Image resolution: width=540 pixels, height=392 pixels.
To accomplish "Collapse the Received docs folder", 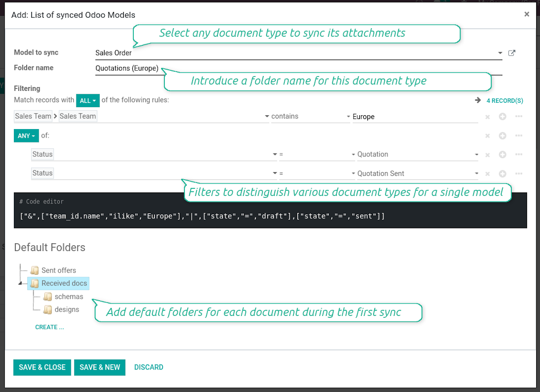I will (21, 283).
